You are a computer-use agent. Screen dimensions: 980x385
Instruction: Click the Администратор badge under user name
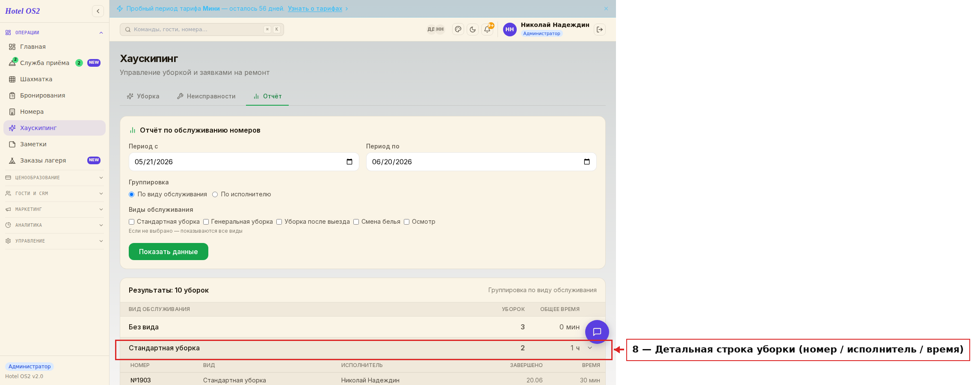point(542,33)
